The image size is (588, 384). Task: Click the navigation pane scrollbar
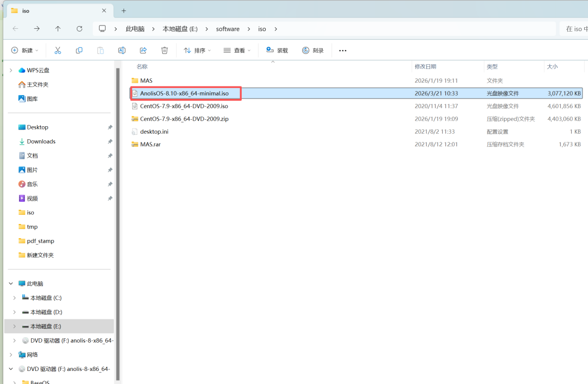pyautogui.click(x=118, y=224)
